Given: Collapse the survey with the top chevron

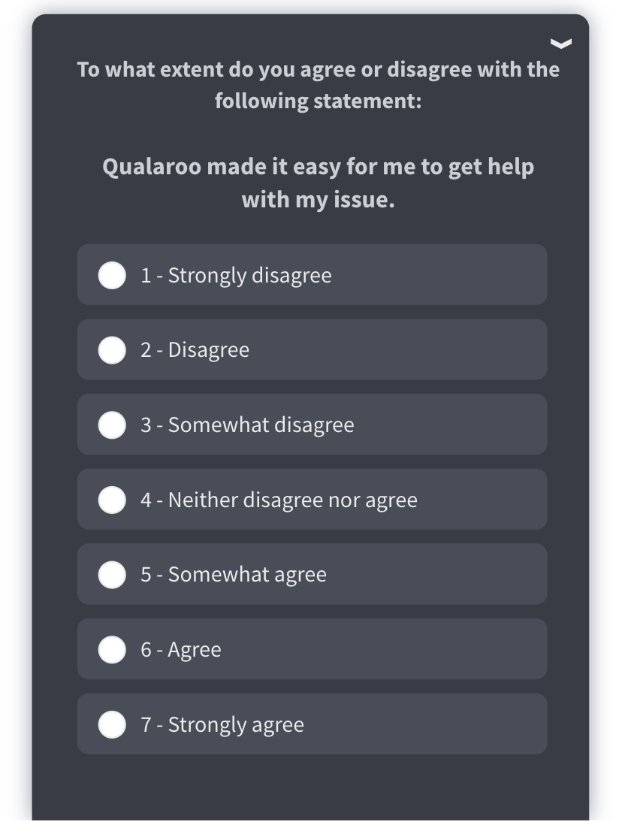Looking at the screenshot, I should 561,44.
